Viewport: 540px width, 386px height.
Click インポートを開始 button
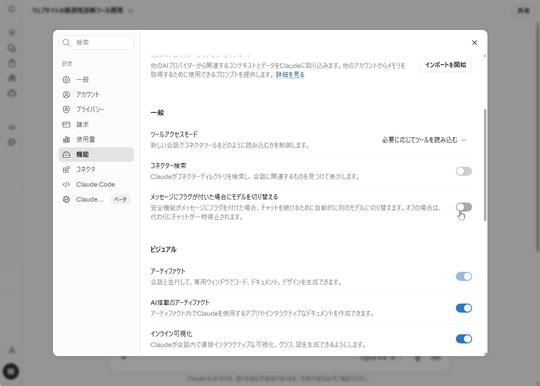click(445, 65)
